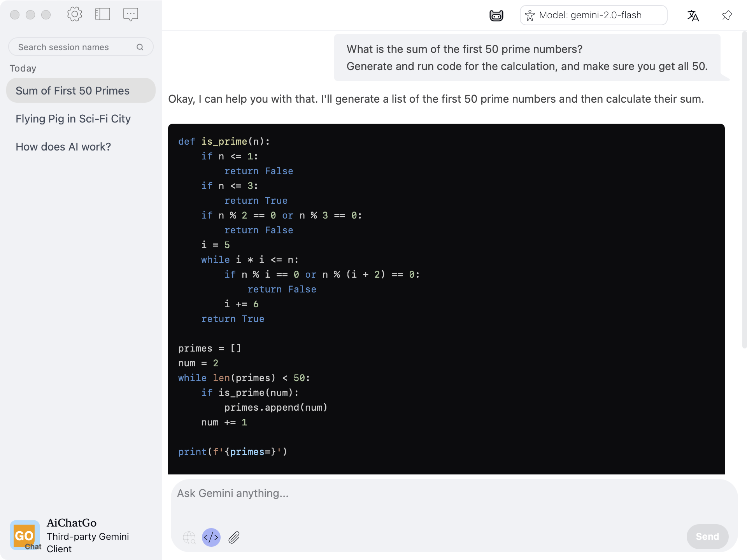The image size is (747, 560).
Task: Toggle the sidebar panel icon
Action: point(103,14)
